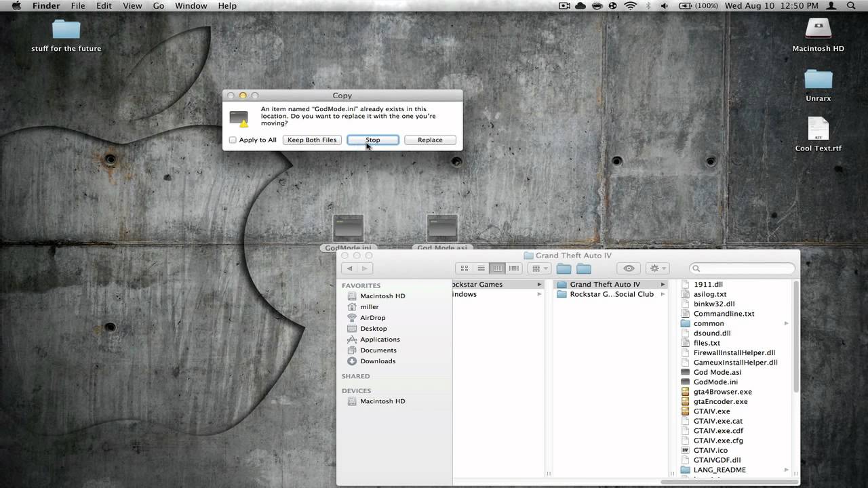This screenshot has width=868, height=488.
Task: Open the Edit menu
Action: [104, 6]
